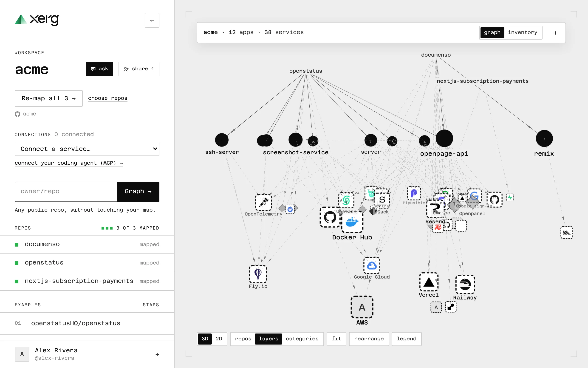Select the Vercel triangle node
The width and height of the screenshot is (588, 368).
pyautogui.click(x=429, y=282)
